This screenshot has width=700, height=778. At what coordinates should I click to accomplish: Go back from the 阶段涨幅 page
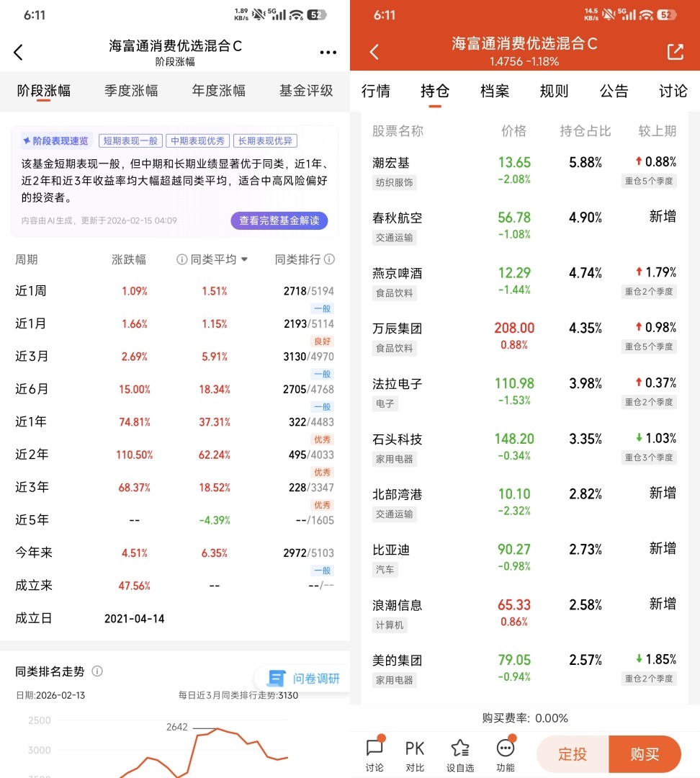pos(18,52)
